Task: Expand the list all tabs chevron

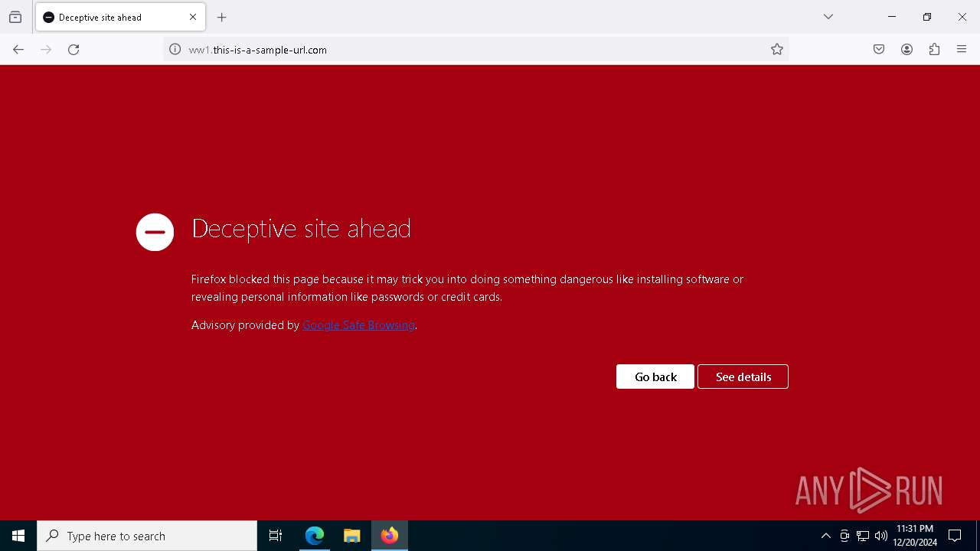Action: (x=828, y=17)
